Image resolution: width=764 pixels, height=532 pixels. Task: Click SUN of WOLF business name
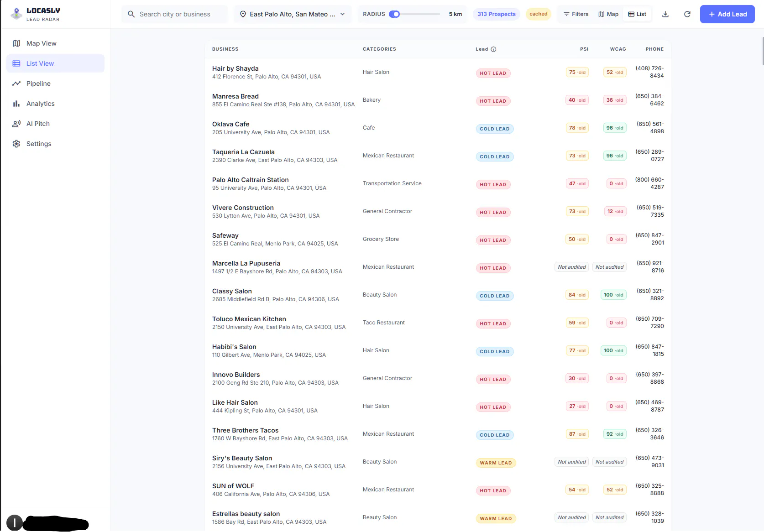tap(233, 486)
